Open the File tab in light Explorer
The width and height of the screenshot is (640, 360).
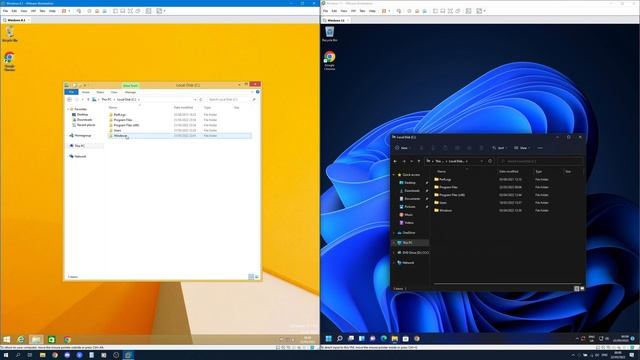click(x=71, y=92)
